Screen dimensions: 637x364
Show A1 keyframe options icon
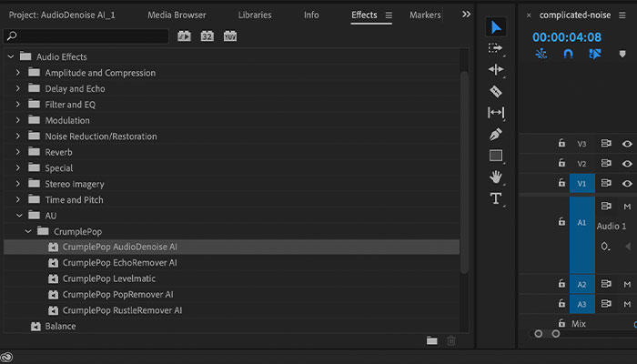605,247
